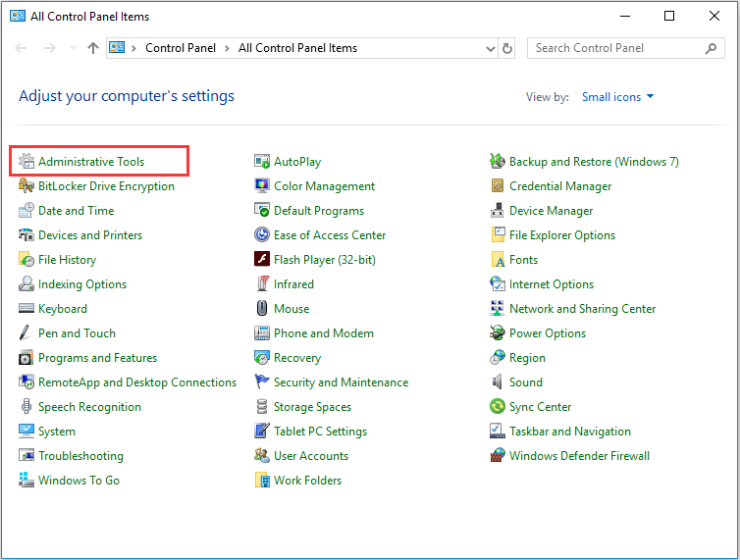
Task: Click the All Control Panel Items breadcrumb
Action: (297, 48)
